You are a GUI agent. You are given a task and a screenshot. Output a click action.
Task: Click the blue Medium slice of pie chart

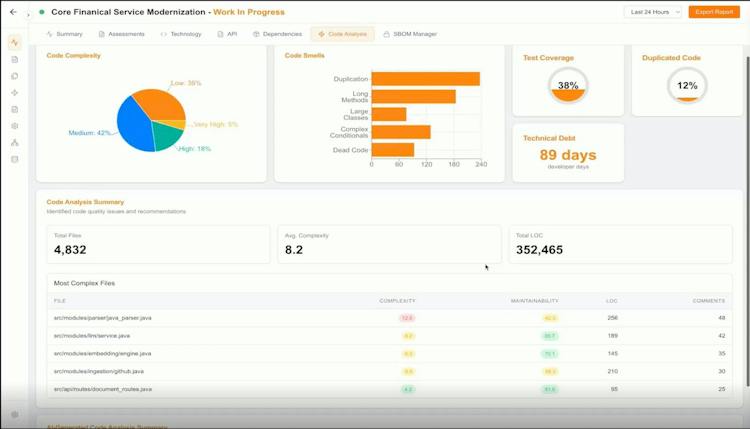tap(134, 124)
